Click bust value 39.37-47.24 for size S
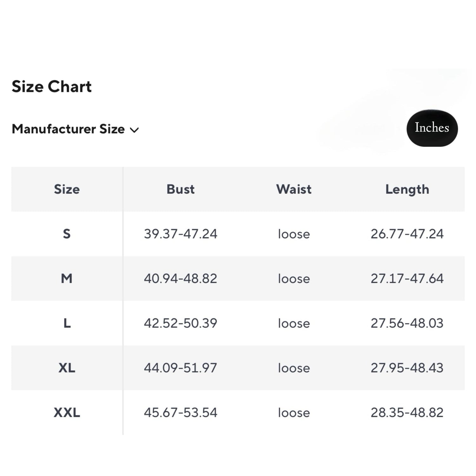This screenshot has height=476, width=476. (x=181, y=234)
